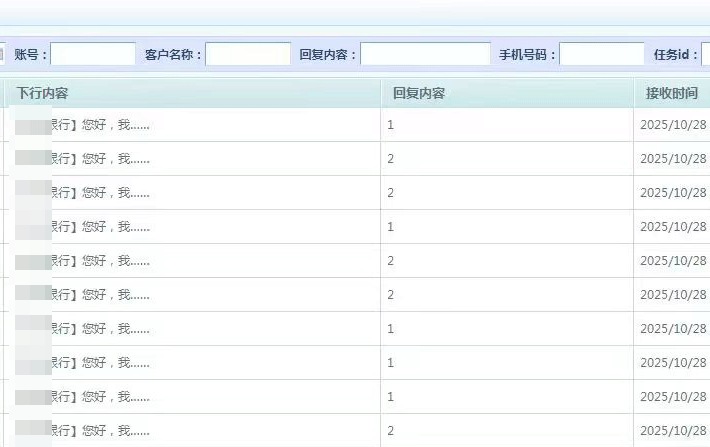Focus the 客户名称 text box
Screen dimensions: 710x447
248,54
